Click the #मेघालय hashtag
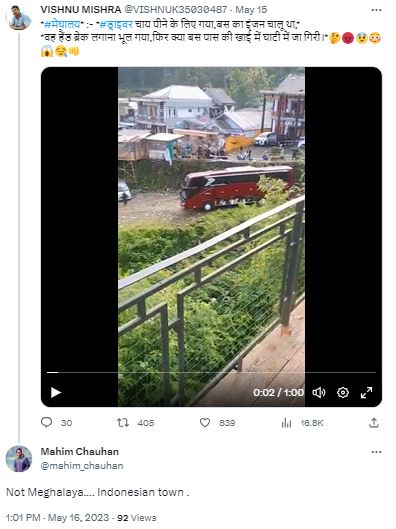Screen dimensions: 396x529 coord(62,24)
